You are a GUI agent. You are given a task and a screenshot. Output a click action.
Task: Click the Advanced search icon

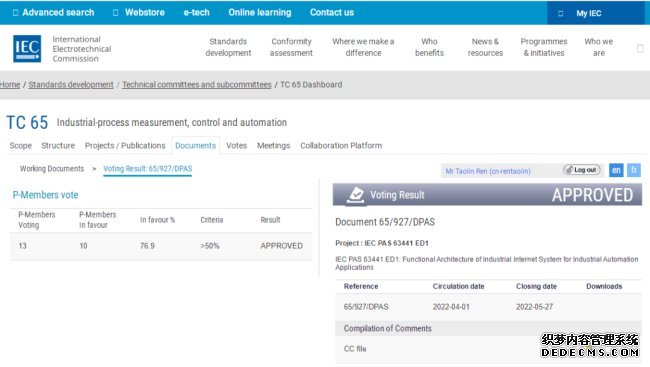(15, 13)
